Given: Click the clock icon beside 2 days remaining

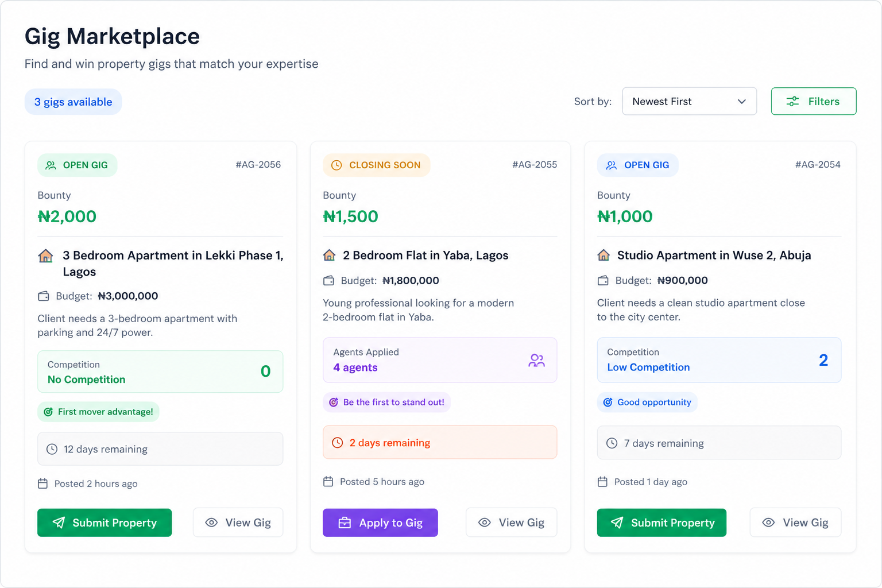Looking at the screenshot, I should coord(338,443).
